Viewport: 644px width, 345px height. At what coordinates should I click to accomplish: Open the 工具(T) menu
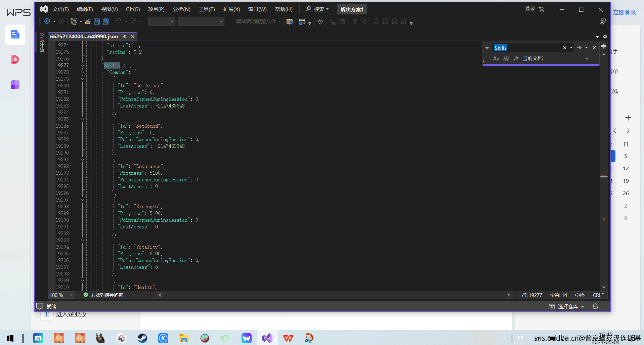tap(206, 9)
